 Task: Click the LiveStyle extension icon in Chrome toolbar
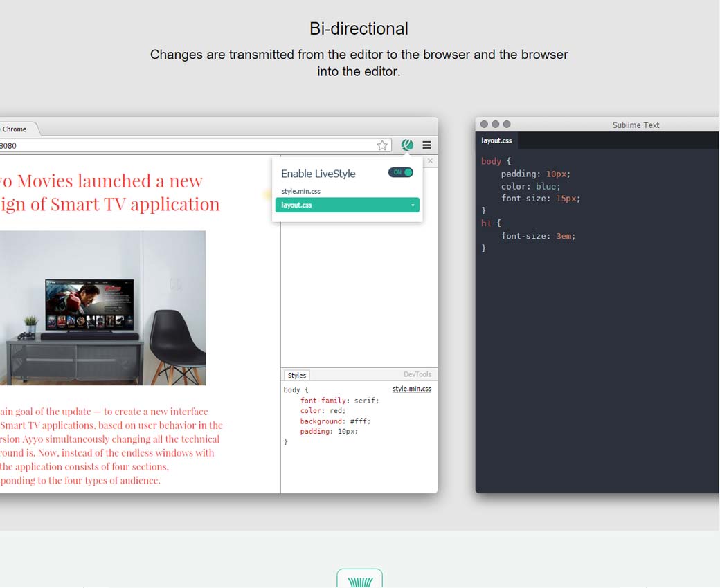(x=407, y=145)
